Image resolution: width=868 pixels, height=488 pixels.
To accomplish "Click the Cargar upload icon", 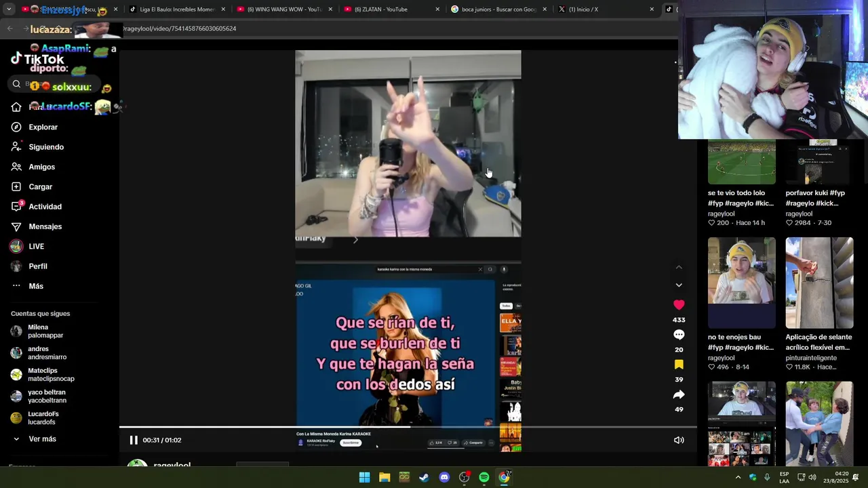I will click(16, 186).
